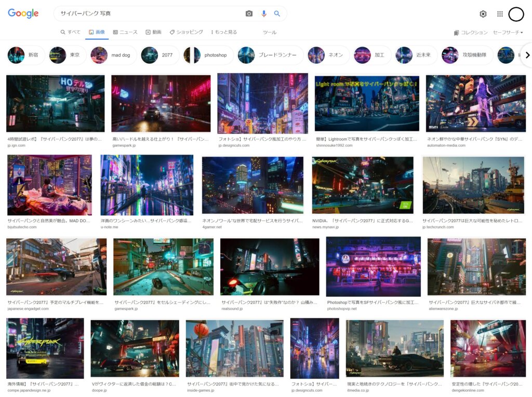Viewport: 532px width, 397px height.
Task: Open the man by black car image from itmedia.co.jp
Action: pos(395,348)
